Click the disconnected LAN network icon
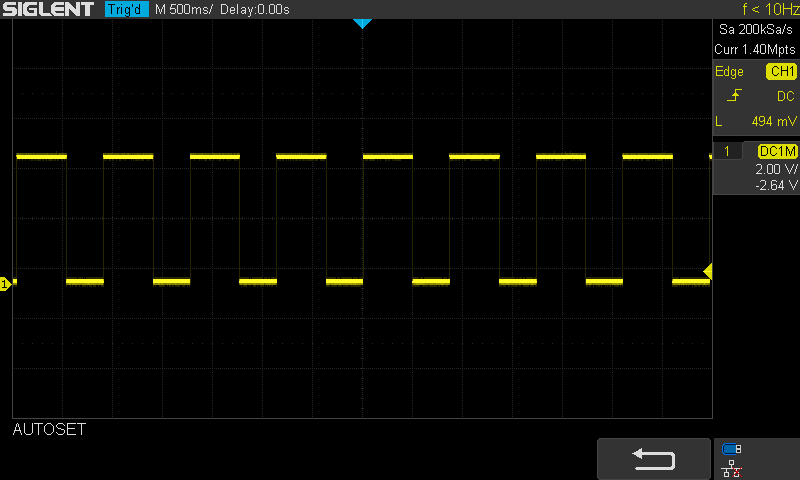 [731, 468]
